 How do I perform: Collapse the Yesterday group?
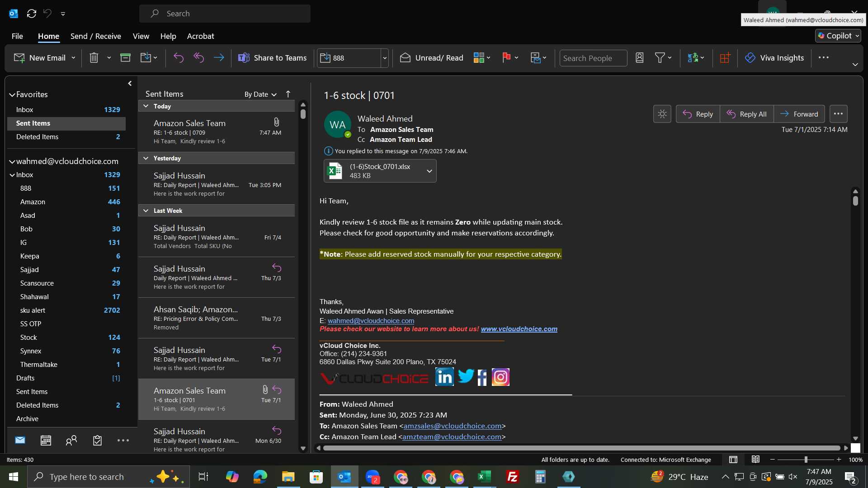tap(146, 158)
